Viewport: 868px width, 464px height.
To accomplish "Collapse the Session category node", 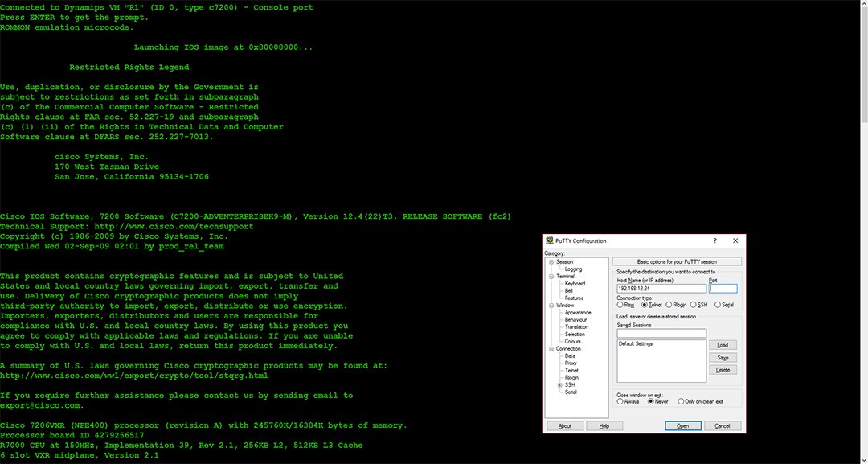I will coord(551,262).
